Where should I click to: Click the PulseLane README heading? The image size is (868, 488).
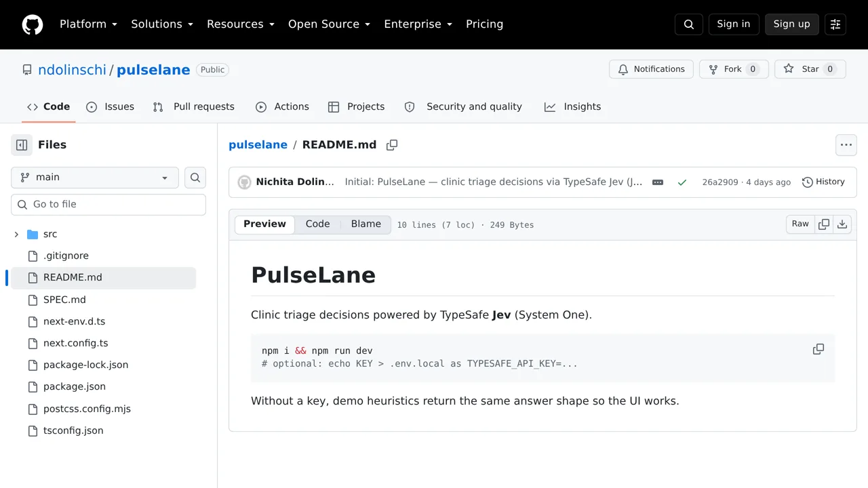313,275
